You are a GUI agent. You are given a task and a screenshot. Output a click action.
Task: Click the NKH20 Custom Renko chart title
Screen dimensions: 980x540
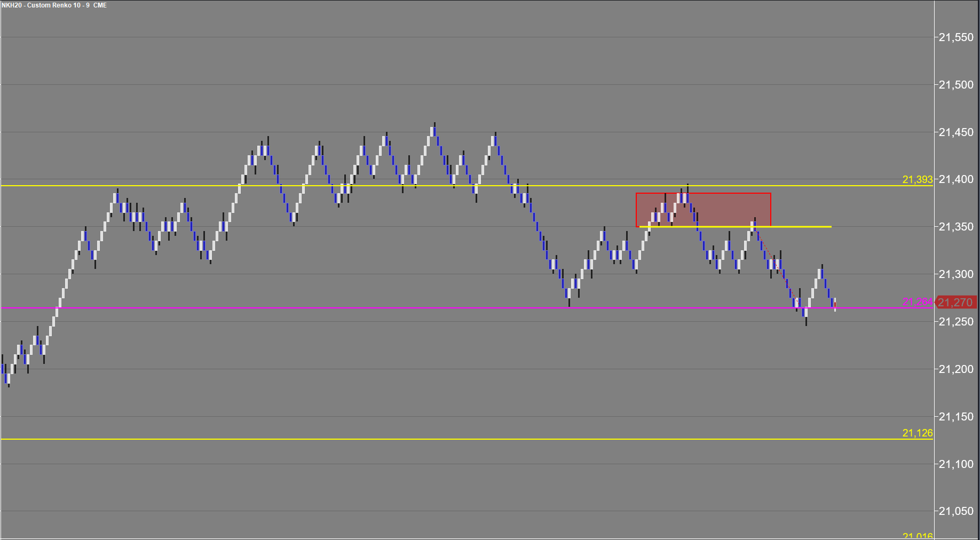click(54, 5)
